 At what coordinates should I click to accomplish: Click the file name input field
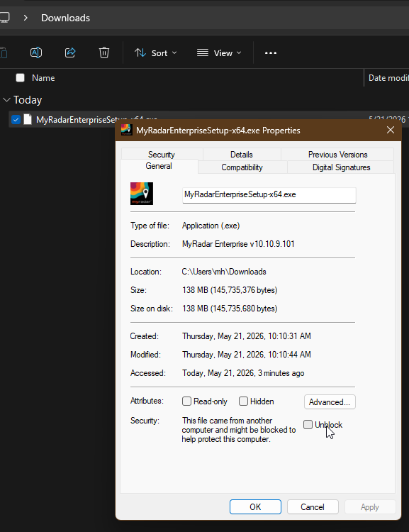pos(269,195)
